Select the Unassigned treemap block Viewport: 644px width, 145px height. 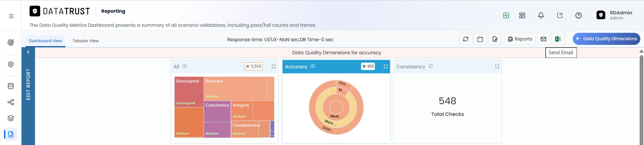(x=189, y=92)
